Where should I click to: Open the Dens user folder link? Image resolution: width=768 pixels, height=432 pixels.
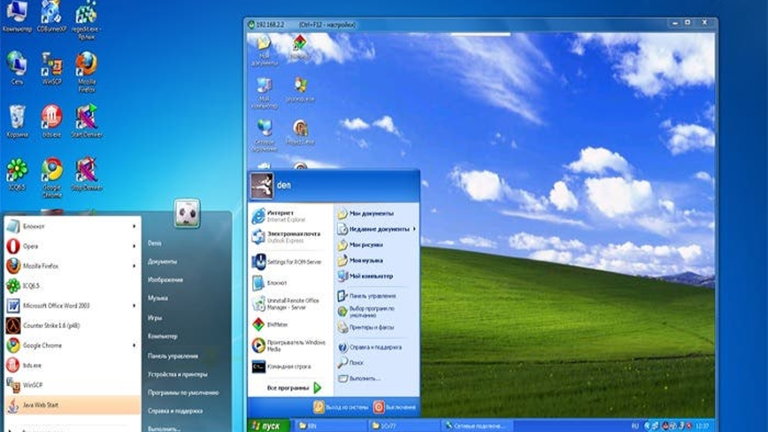(x=155, y=243)
